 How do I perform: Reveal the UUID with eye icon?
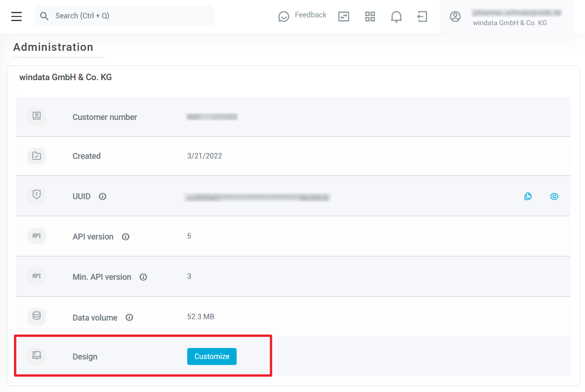pos(554,196)
